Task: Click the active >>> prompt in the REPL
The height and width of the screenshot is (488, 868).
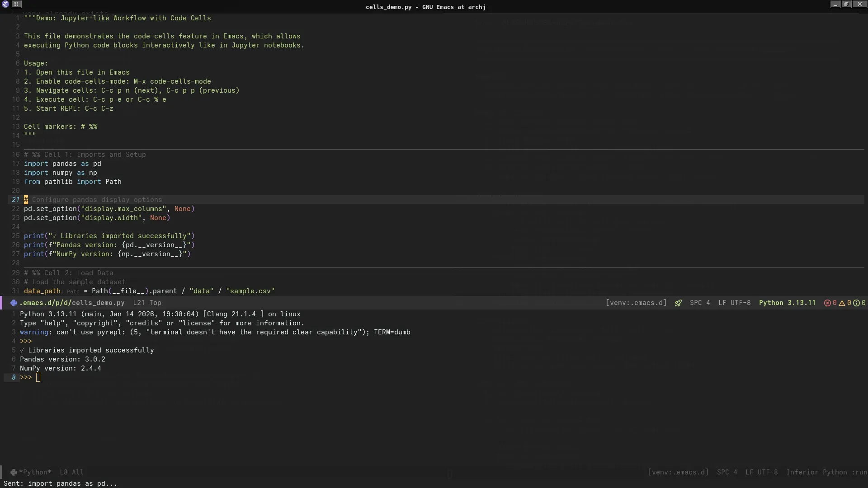Action: (26, 377)
